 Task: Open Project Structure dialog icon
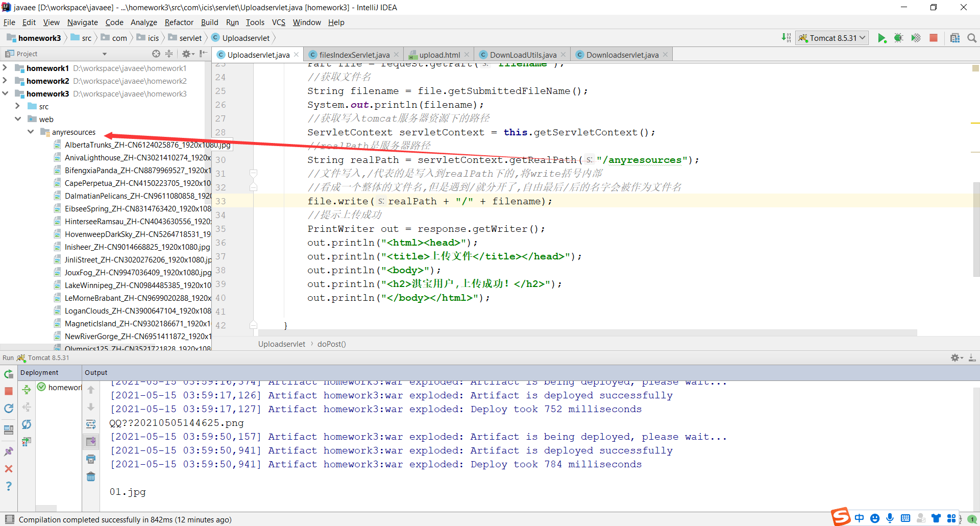point(955,38)
